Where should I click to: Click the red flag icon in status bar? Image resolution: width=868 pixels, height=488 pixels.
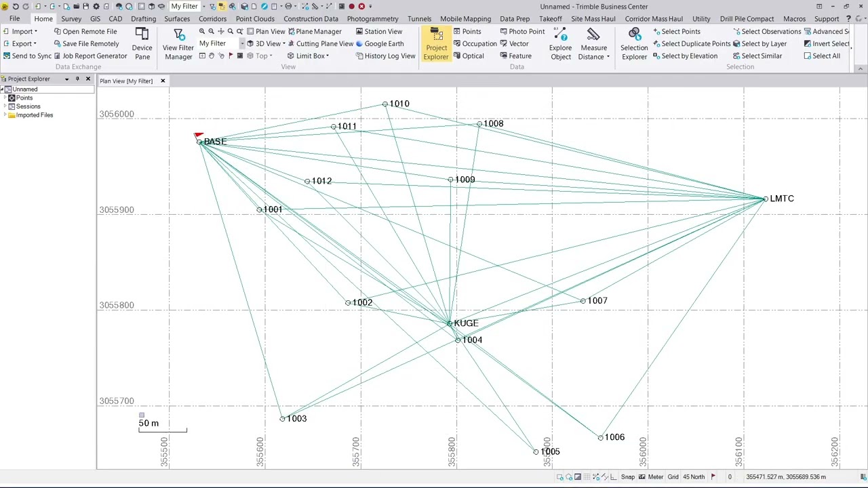713,476
